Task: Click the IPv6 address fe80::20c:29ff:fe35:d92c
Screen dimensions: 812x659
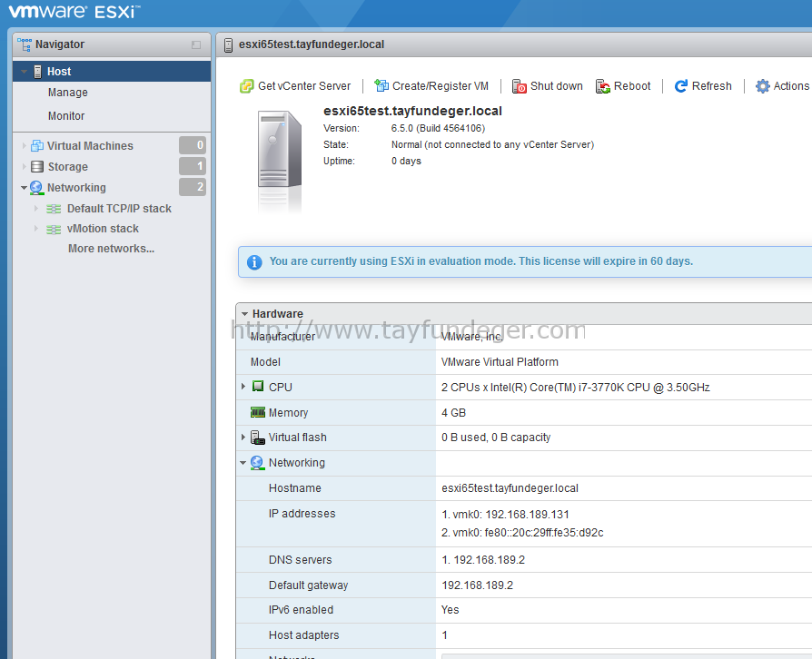Action: click(x=522, y=533)
